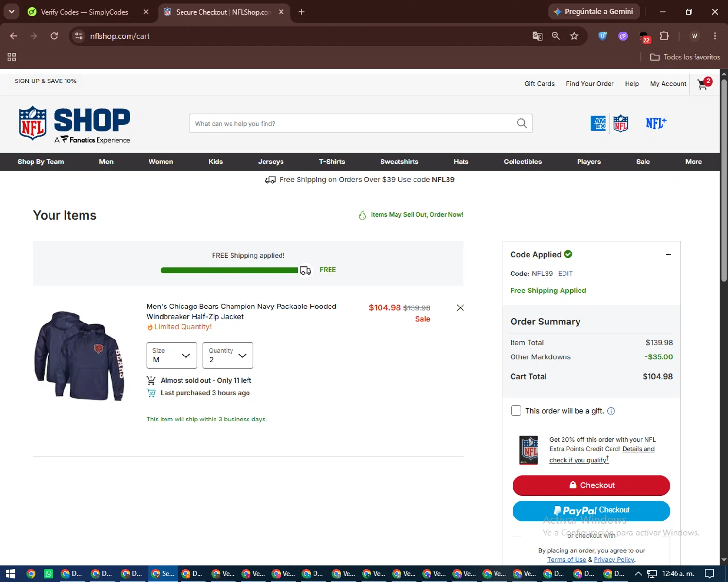Click the Find Your Order link
The width and height of the screenshot is (728, 582).
tap(590, 84)
